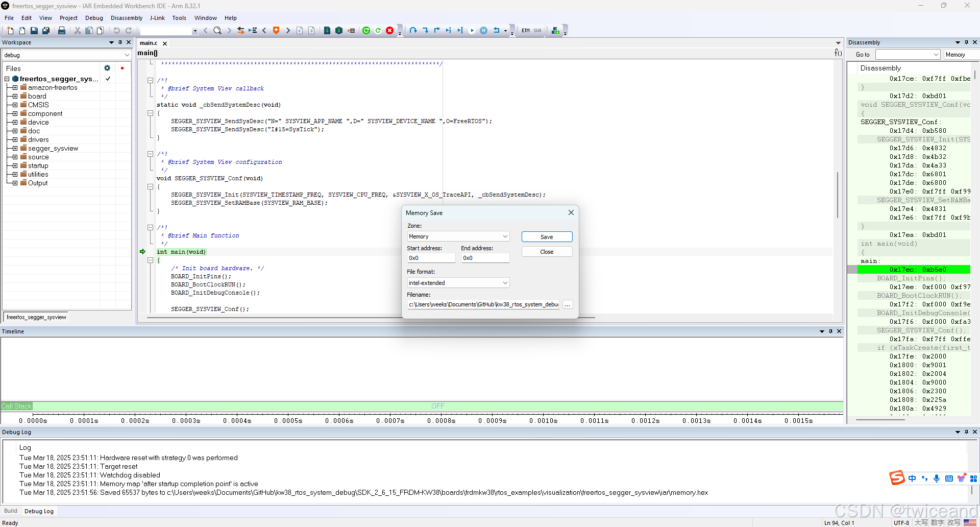Select the startup folder in Files tree
This screenshot has width=980, height=527.
point(38,165)
